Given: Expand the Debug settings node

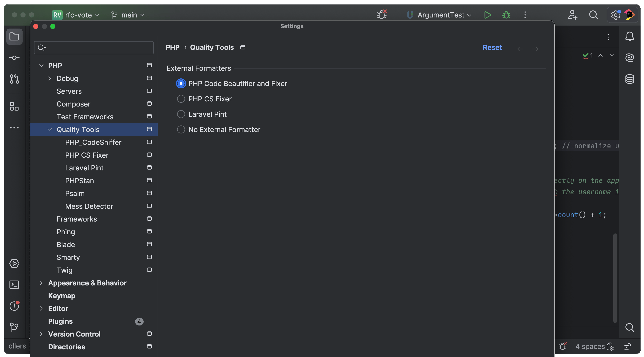Looking at the screenshot, I should click(49, 78).
